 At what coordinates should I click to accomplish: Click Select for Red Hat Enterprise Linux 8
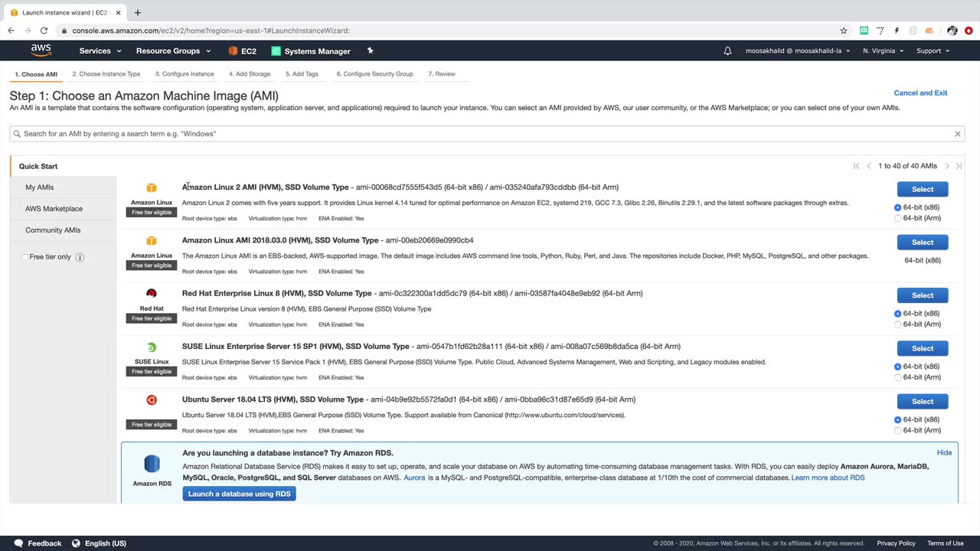coord(923,295)
